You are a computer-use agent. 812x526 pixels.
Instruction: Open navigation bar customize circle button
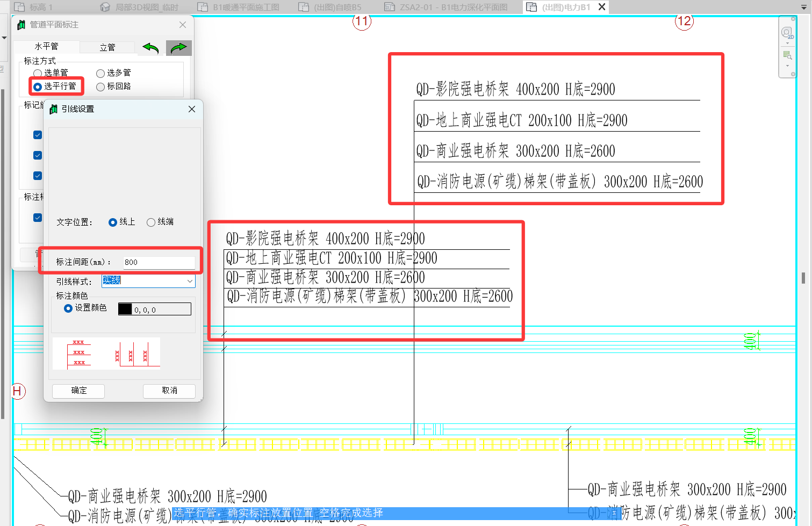[x=793, y=74]
